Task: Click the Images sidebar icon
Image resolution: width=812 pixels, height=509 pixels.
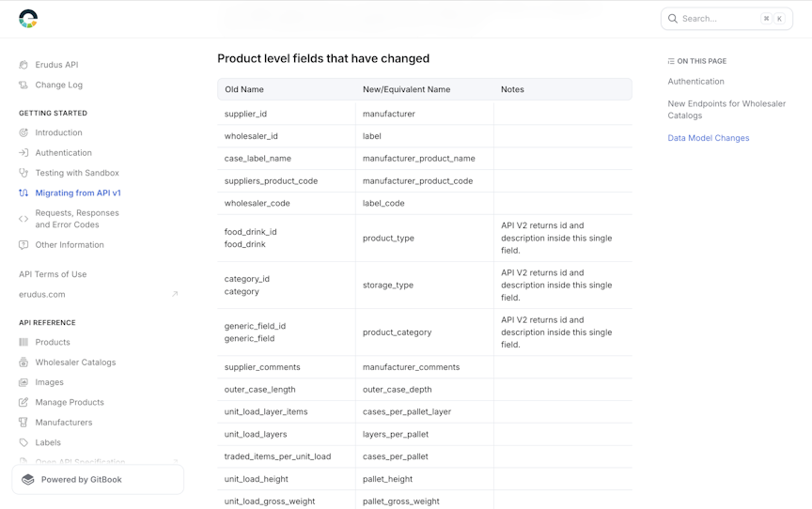Action: (23, 382)
